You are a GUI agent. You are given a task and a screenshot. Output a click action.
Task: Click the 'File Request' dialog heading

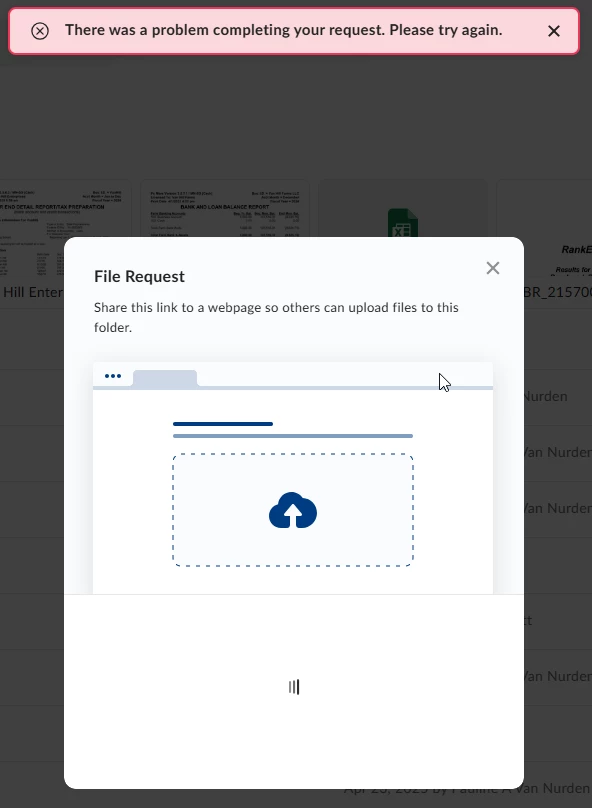pyautogui.click(x=139, y=277)
